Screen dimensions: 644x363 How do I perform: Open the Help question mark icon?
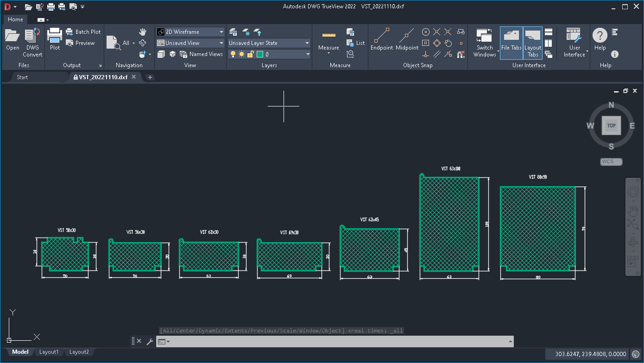coord(600,36)
